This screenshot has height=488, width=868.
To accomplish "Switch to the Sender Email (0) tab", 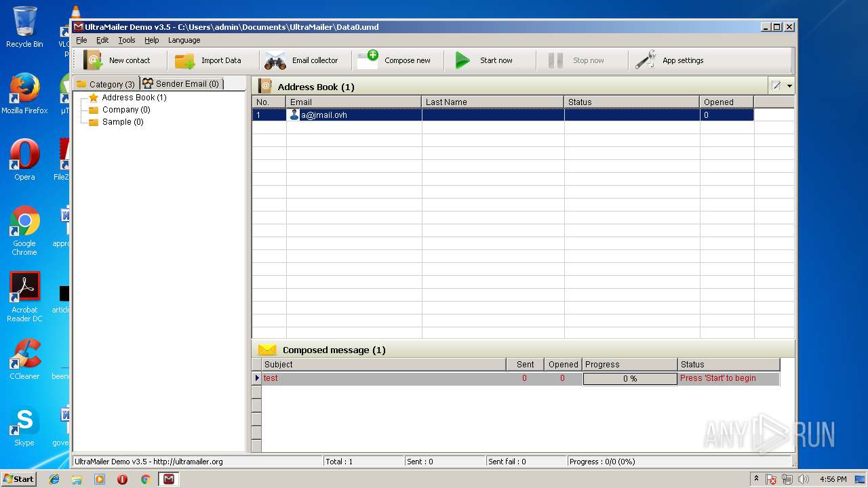I will point(181,84).
